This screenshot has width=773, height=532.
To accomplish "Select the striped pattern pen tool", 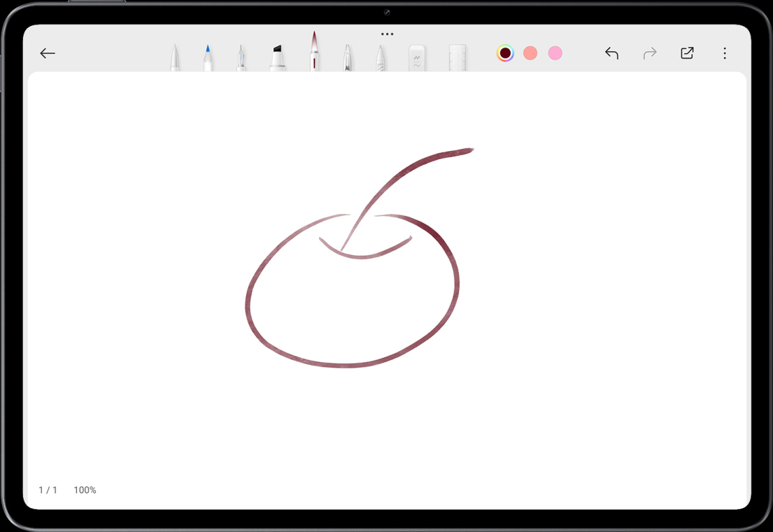I will pos(380,58).
